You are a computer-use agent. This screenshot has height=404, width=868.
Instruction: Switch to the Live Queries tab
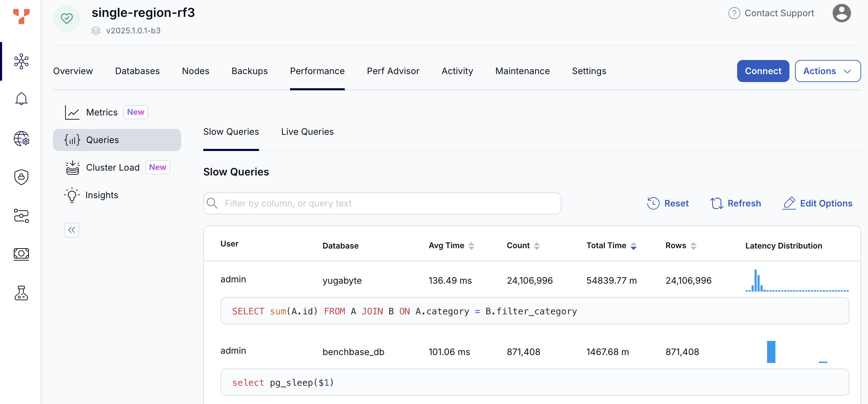click(307, 131)
